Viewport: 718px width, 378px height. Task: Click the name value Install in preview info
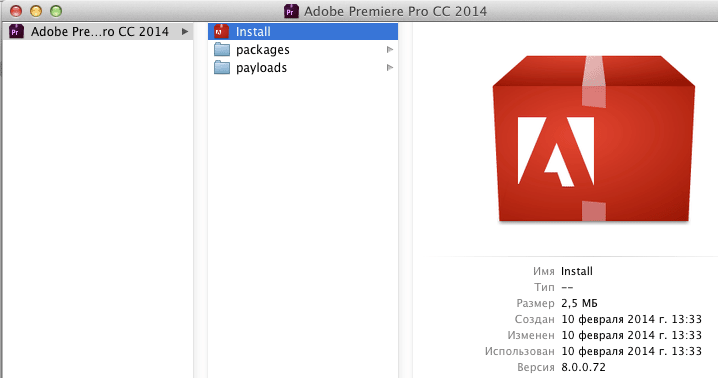(x=577, y=271)
